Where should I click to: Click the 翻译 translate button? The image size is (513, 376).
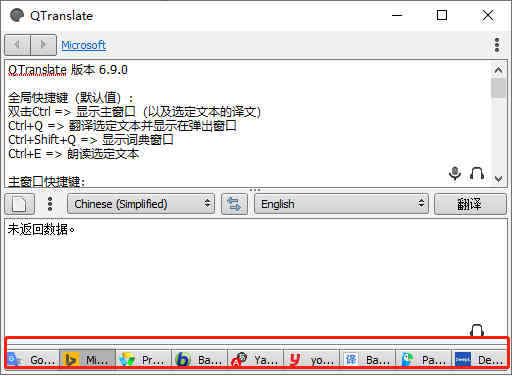(x=470, y=204)
